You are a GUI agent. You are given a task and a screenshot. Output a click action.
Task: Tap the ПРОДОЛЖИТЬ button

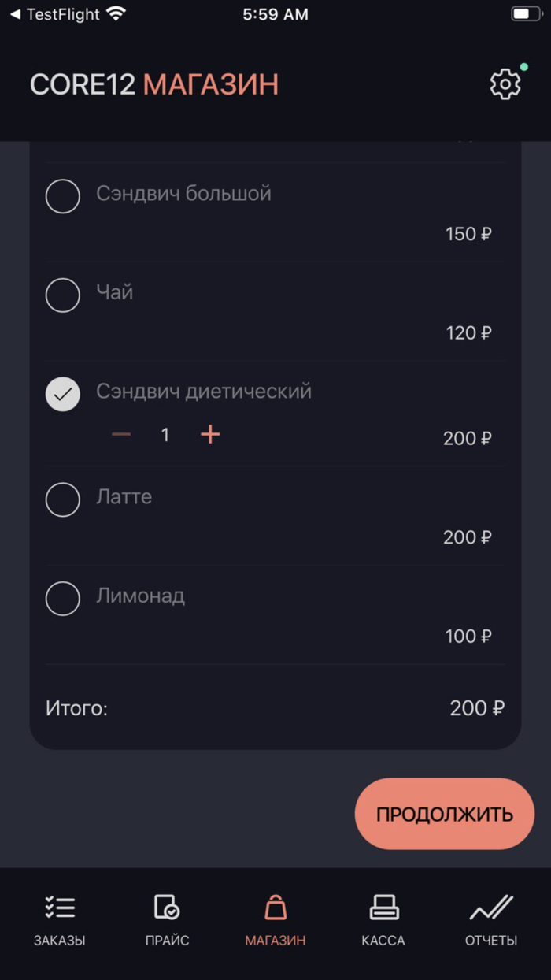click(x=444, y=814)
